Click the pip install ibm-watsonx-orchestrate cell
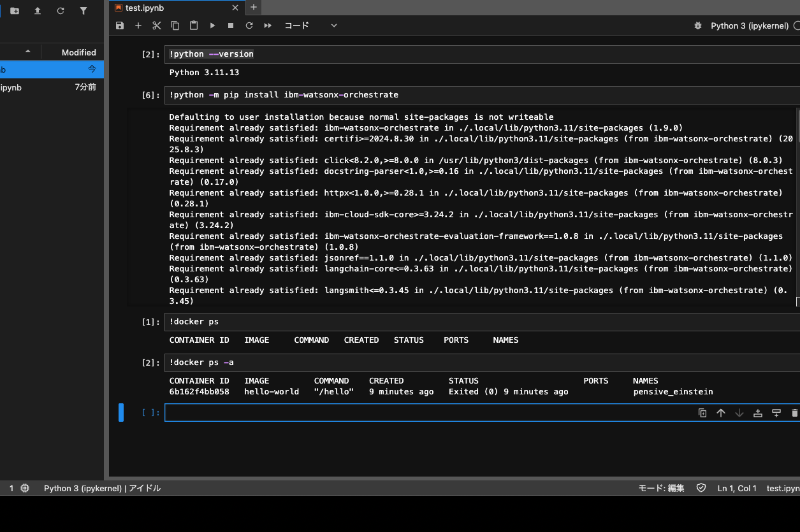Image resolution: width=800 pixels, height=532 pixels. pyautogui.click(x=482, y=95)
